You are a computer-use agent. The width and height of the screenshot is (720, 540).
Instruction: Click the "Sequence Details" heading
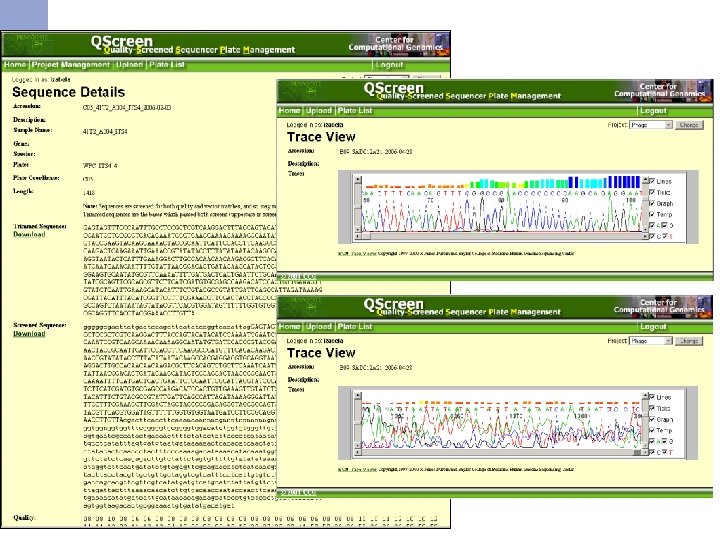coord(68,92)
